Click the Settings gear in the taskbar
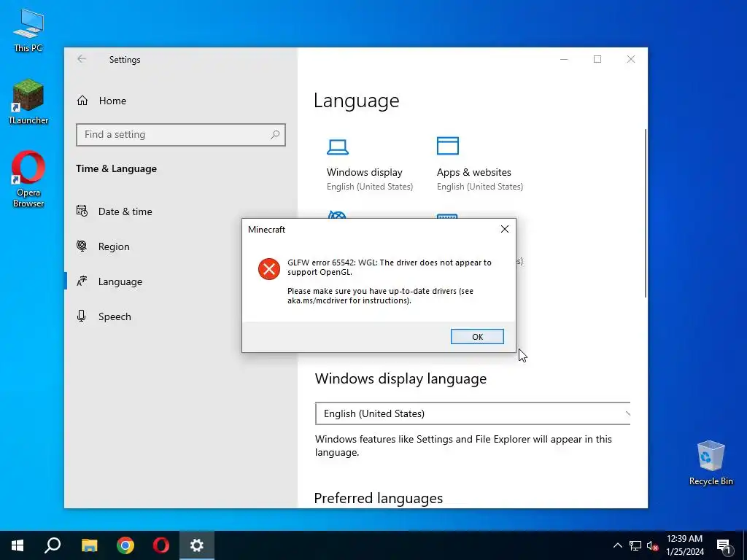This screenshot has width=747, height=560. 197,545
